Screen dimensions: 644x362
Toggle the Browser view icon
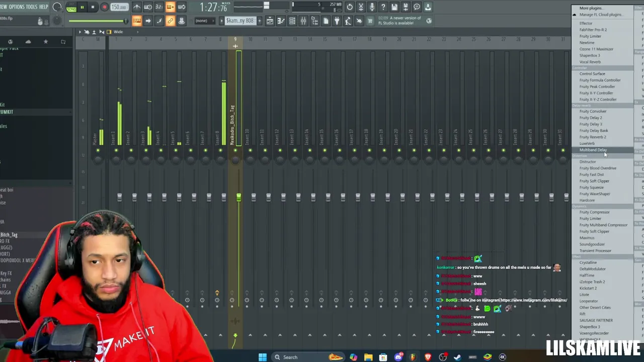314,21
